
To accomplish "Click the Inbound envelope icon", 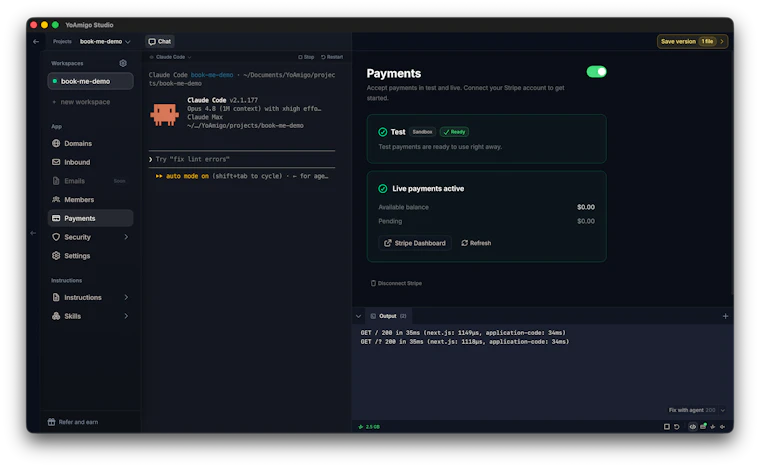I will point(56,162).
